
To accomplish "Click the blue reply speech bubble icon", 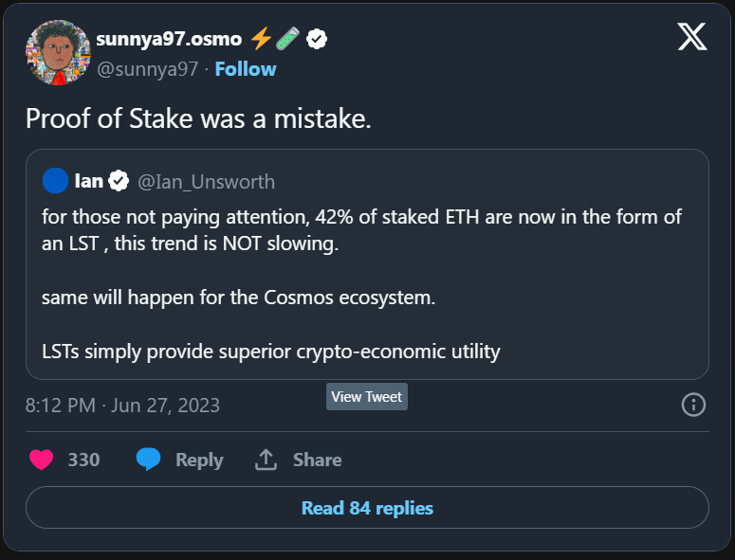I will [x=148, y=460].
